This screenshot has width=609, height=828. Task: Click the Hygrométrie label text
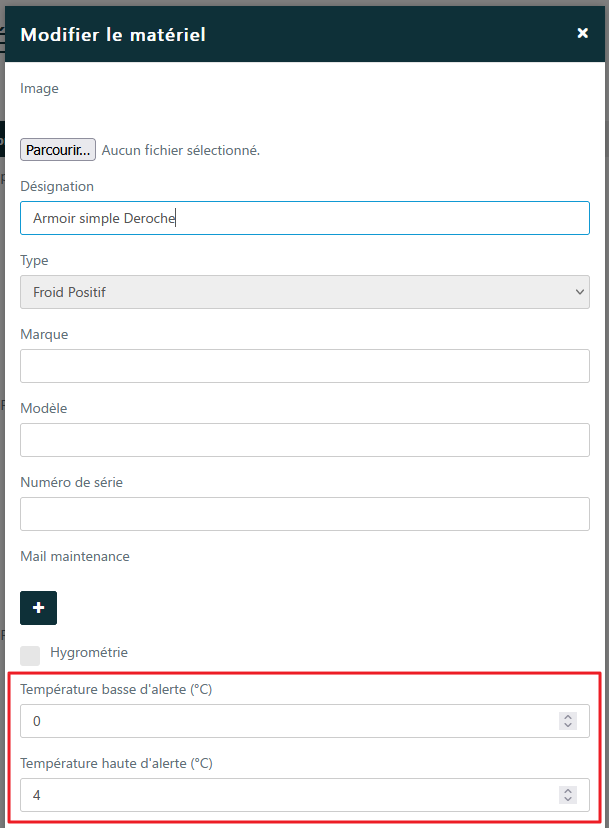[89, 652]
